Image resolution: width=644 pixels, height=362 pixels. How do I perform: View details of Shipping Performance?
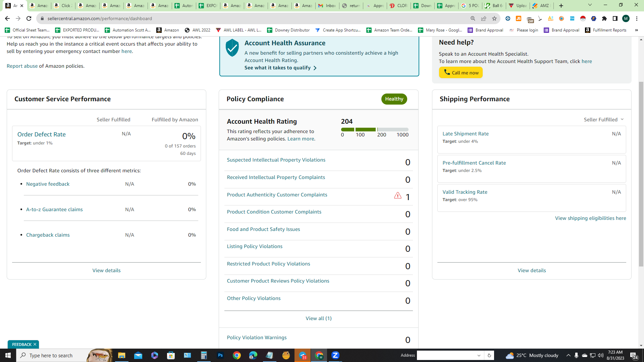coord(532,270)
